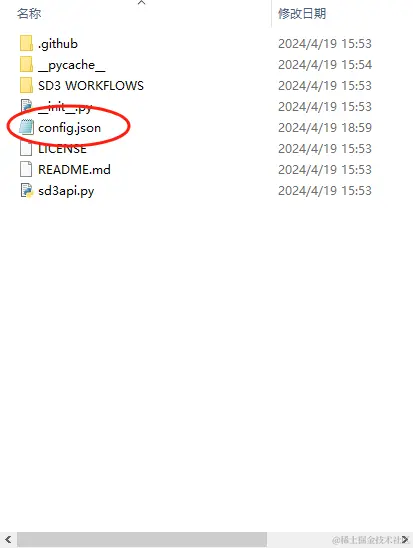Select the .github folder icon

[x=27, y=43]
